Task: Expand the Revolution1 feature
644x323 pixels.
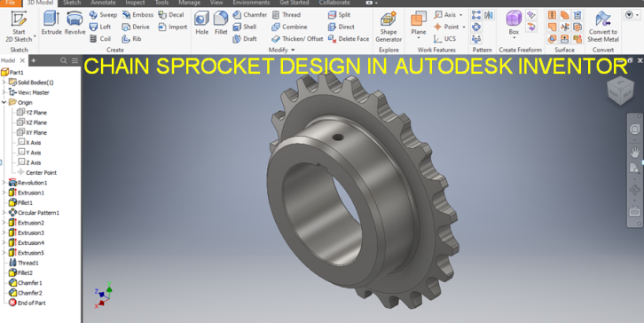Action: click(x=4, y=183)
